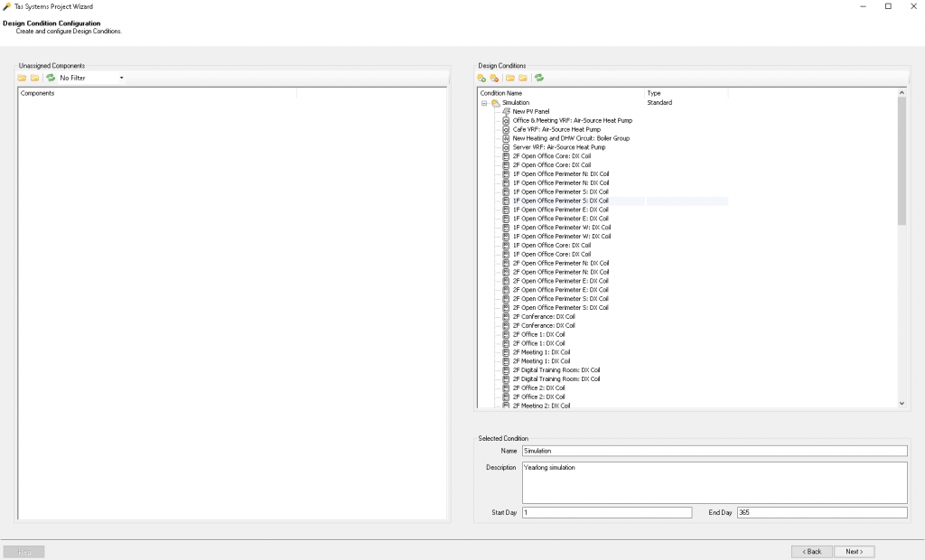Image resolution: width=925 pixels, height=560 pixels.
Task: Click the Name field containing Simulation
Action: point(714,451)
